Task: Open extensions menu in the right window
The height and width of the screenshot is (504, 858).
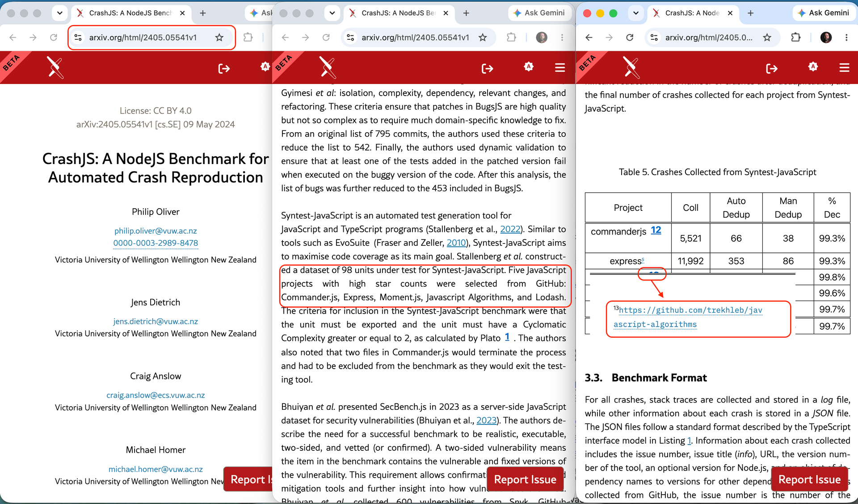Action: pyautogui.click(x=796, y=38)
